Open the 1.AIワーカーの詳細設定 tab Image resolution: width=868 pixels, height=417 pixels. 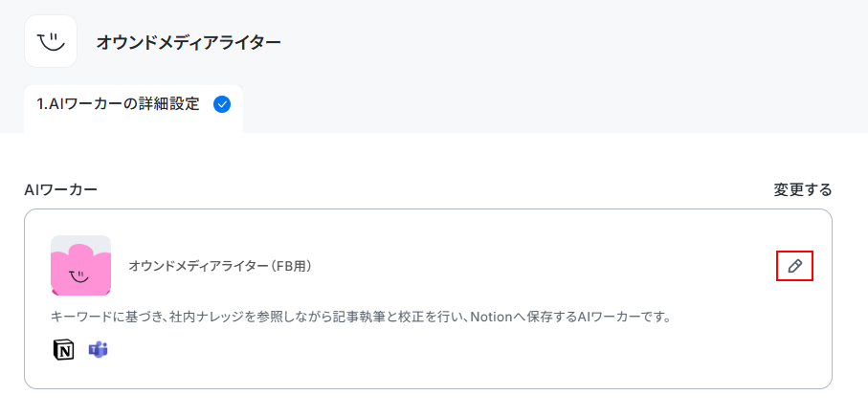pos(133,105)
